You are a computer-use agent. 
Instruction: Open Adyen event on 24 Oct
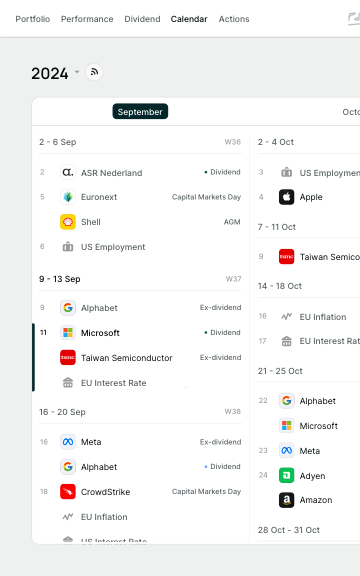point(312,476)
